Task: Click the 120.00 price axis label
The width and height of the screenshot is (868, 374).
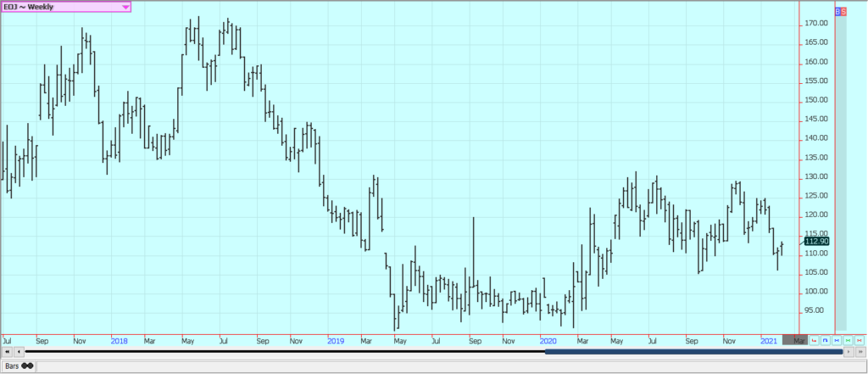Action: click(x=816, y=215)
